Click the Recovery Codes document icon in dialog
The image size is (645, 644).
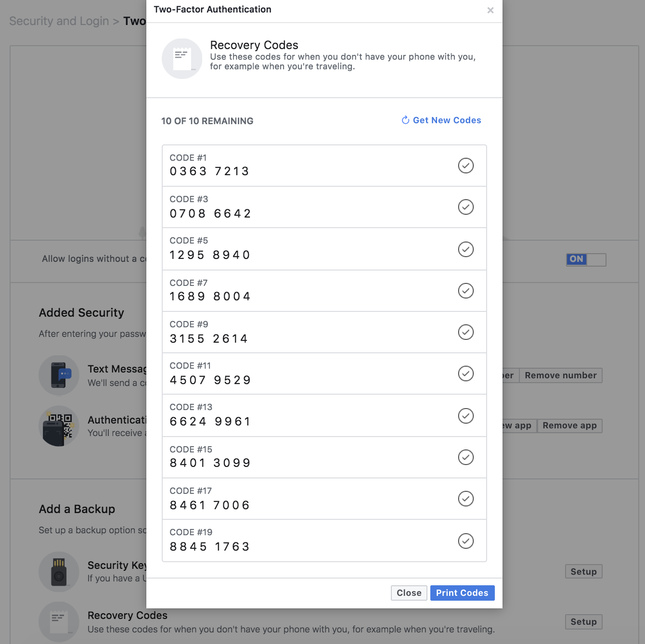(182, 59)
